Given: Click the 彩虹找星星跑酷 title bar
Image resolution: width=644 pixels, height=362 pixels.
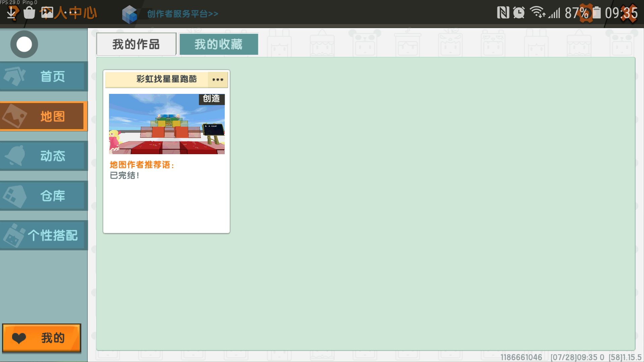Looking at the screenshot, I should coord(166,79).
